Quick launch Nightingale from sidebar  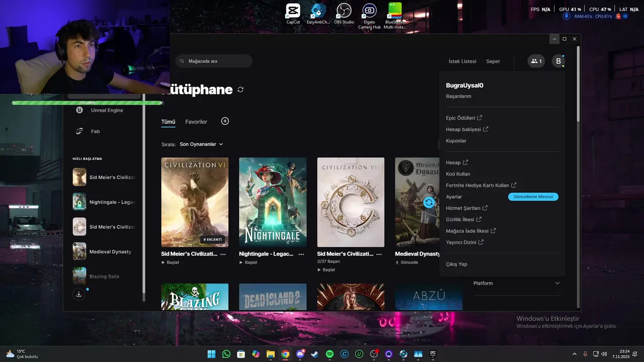pos(104,202)
